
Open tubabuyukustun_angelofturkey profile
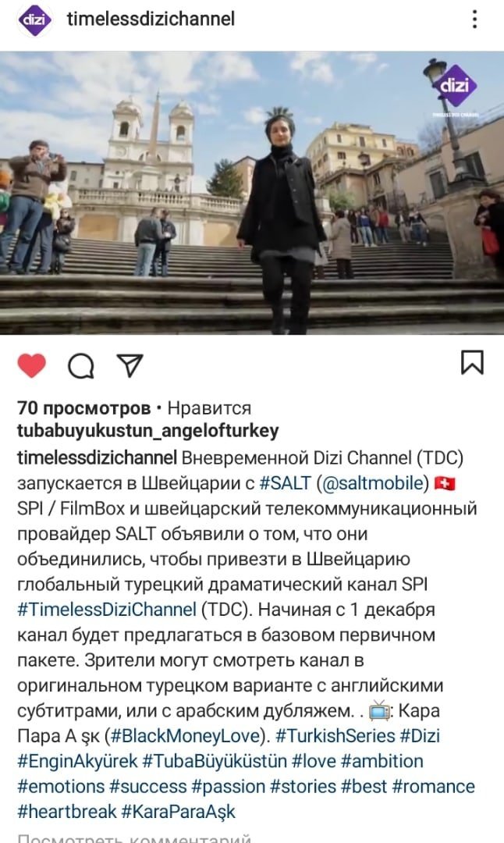tap(147, 431)
